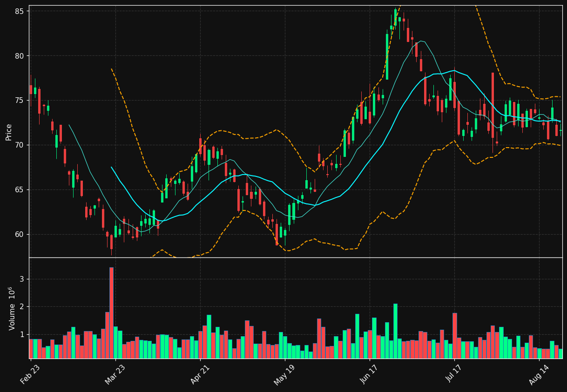Click the Apr 21 date label

coord(199,374)
